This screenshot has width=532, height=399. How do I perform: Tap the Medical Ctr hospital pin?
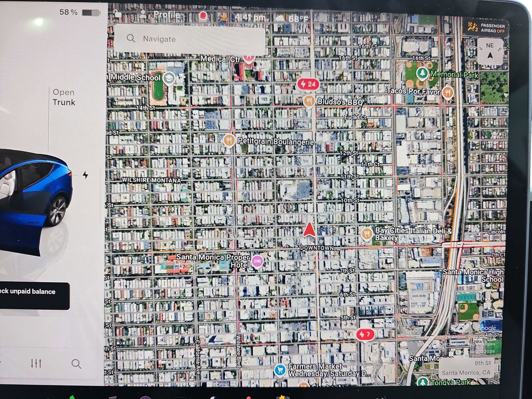click(249, 58)
